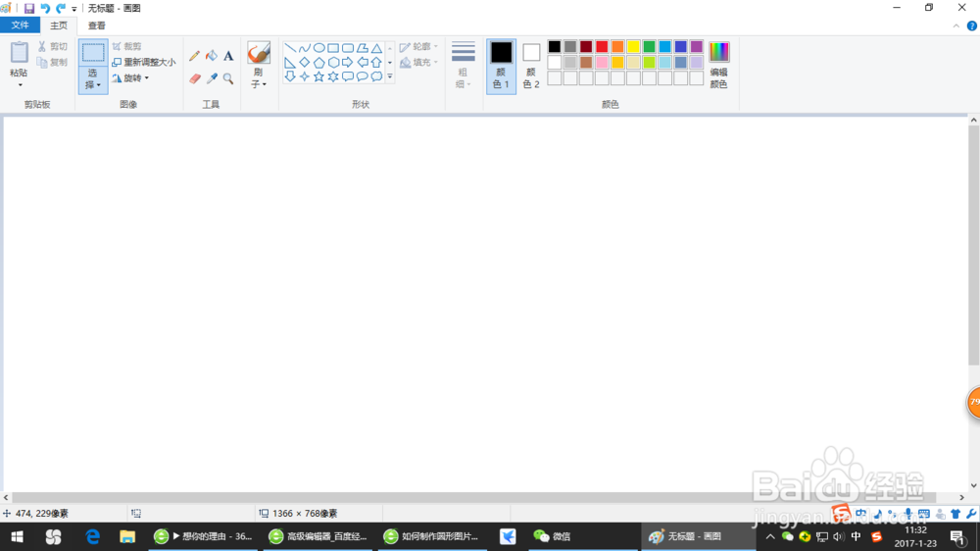
Task: Choose the Pentagon shape
Action: coord(318,63)
